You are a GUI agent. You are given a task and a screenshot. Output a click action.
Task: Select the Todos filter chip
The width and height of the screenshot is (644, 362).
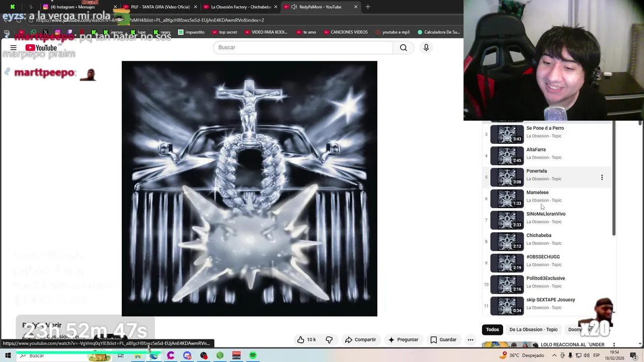point(493,329)
